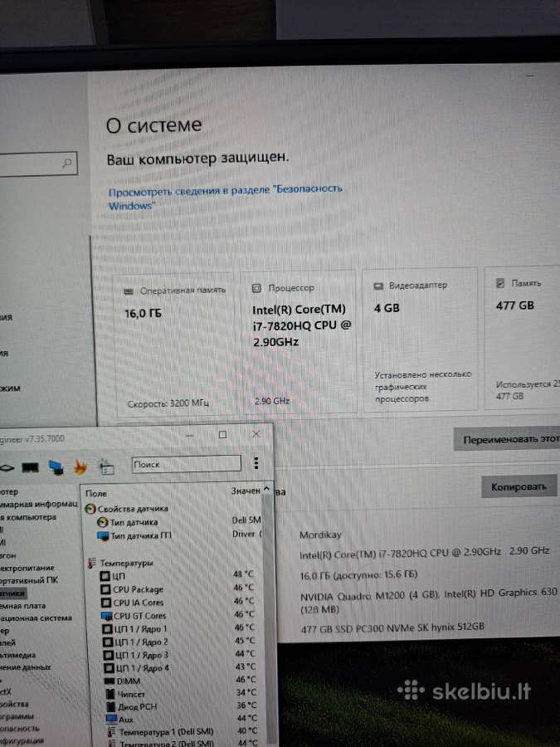Click the 34 °C value for Чипсет
Screen dimensions: 560x747
tap(246, 692)
